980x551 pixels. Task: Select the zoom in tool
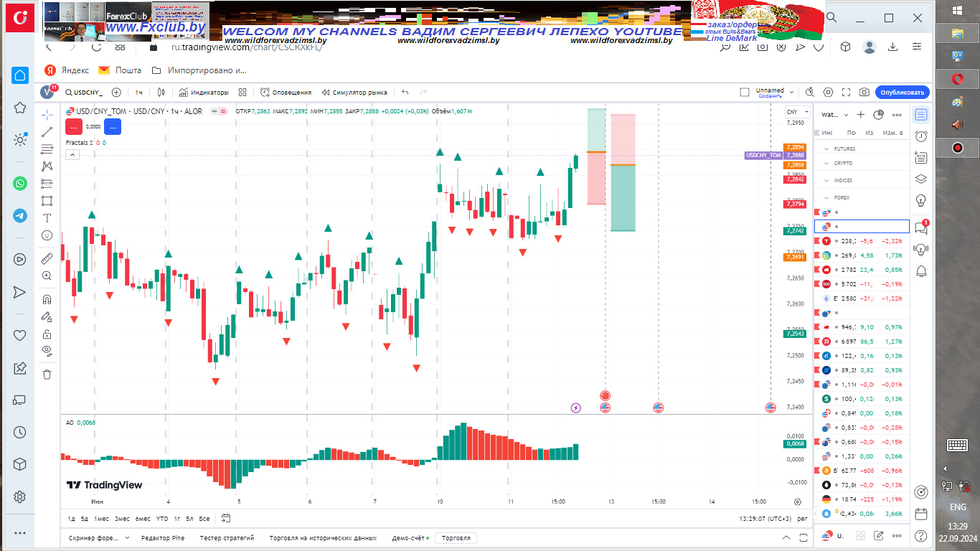47,275
